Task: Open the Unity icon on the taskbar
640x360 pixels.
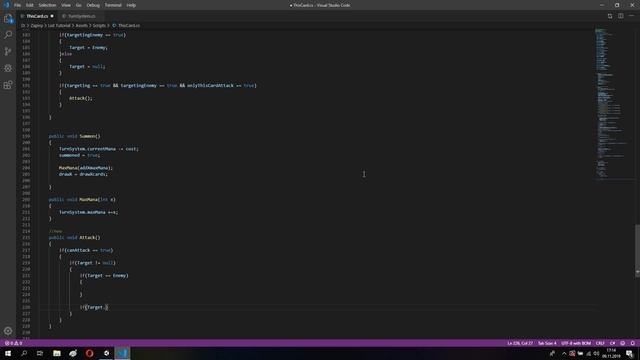Action: tap(106, 353)
